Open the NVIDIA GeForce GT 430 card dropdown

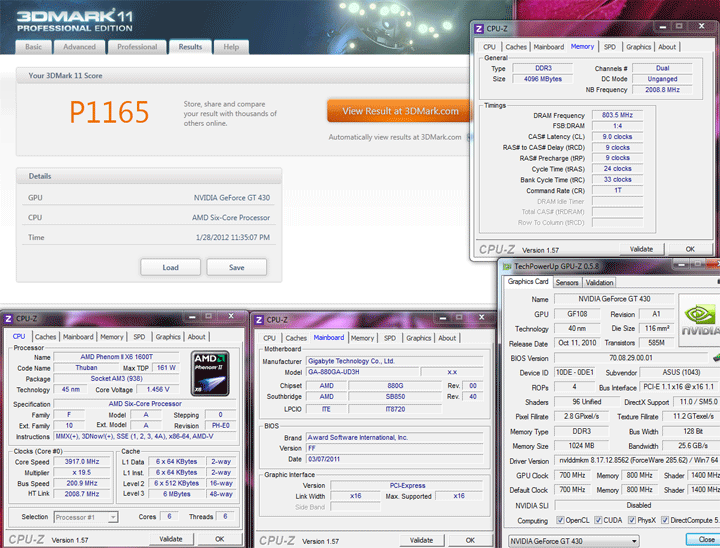(x=573, y=541)
